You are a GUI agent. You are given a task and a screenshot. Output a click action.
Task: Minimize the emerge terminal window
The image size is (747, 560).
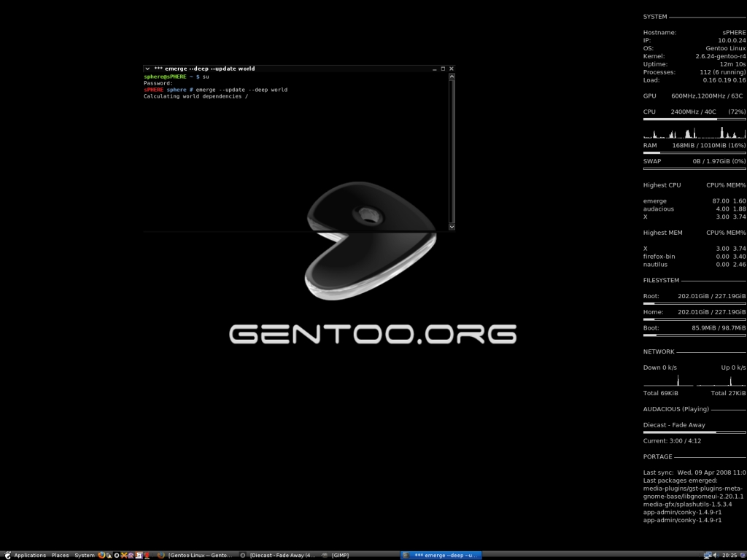(x=435, y=69)
